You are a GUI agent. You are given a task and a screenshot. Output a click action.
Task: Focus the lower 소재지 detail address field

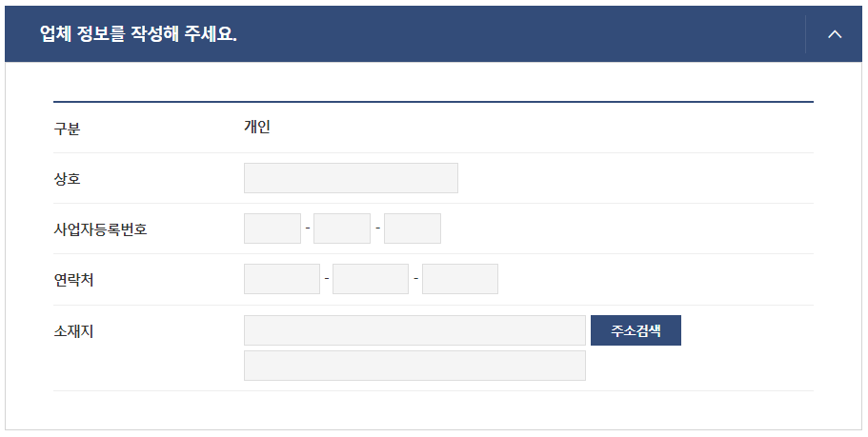[414, 366]
